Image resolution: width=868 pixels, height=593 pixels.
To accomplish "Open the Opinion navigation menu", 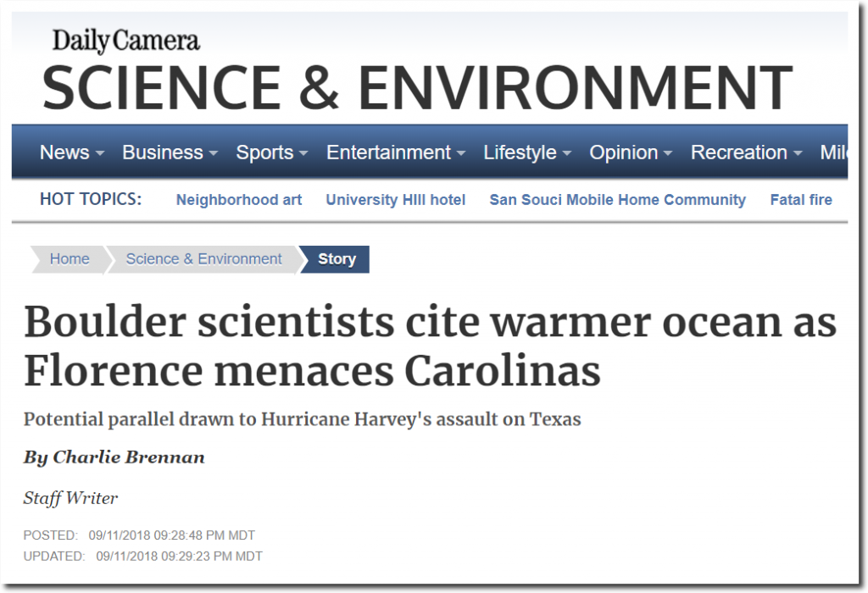I will tap(631, 152).
